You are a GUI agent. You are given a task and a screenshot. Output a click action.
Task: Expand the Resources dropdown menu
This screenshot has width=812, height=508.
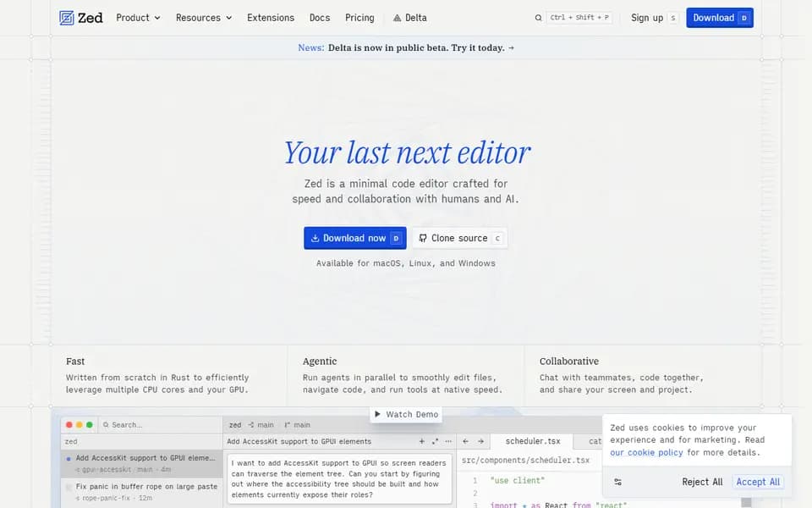pos(204,18)
